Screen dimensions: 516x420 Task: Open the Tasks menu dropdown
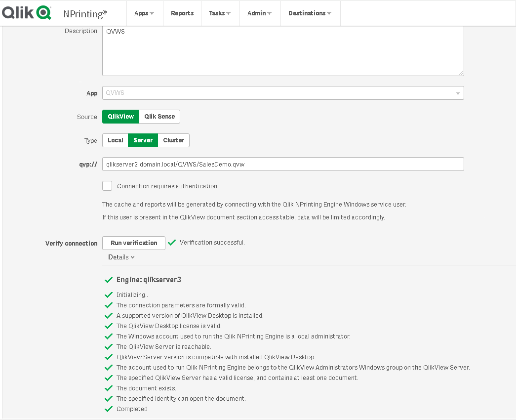[220, 13]
